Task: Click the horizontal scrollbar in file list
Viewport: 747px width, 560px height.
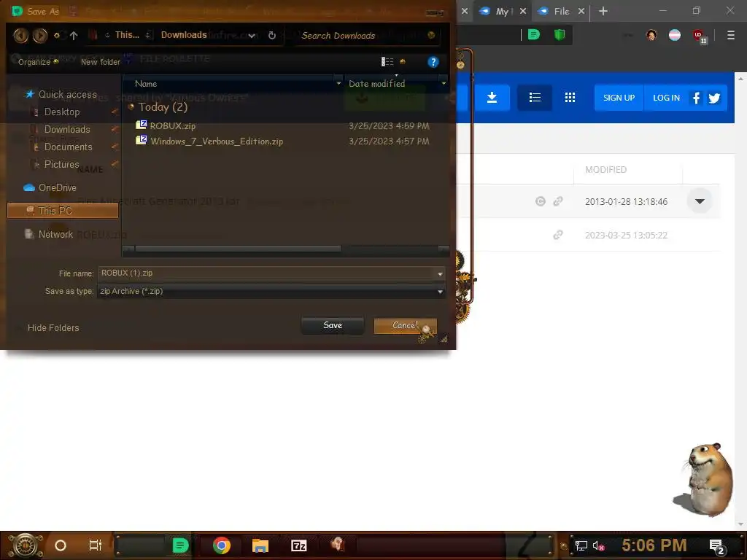Action: coord(238,249)
